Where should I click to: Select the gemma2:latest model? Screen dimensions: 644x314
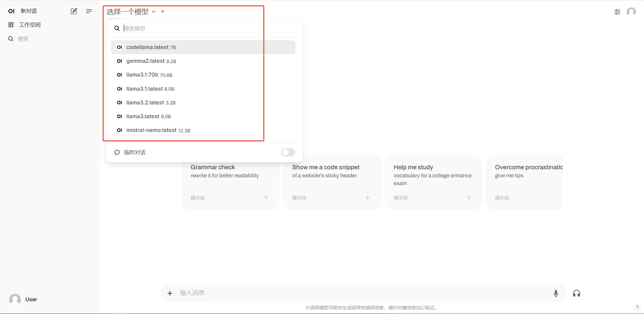pyautogui.click(x=203, y=61)
